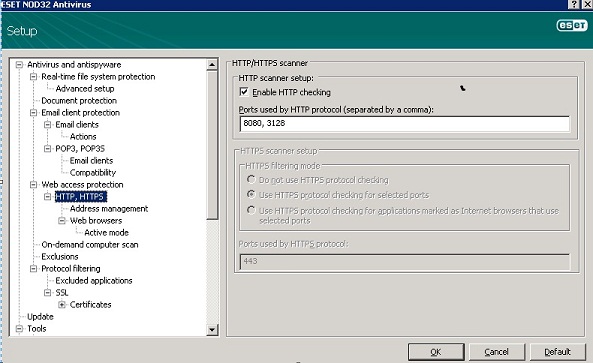
Task: Select Actions under Email clients
Action: tap(83, 137)
